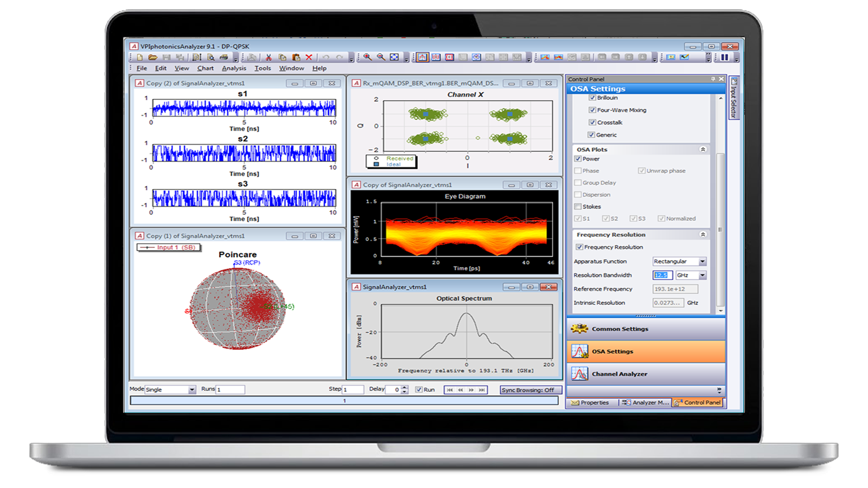Open the Mode dropdown showing Single
The image size is (868, 488).
192,390
